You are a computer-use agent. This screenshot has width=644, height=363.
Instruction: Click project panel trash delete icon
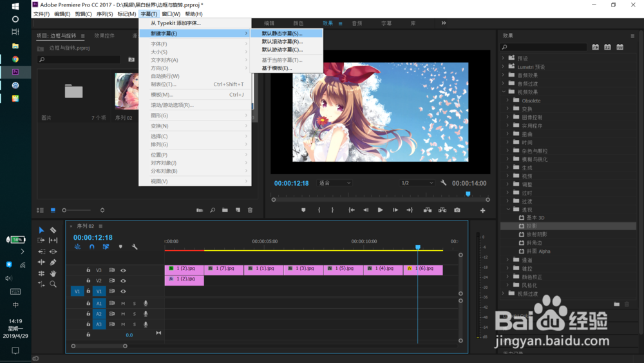[x=250, y=210]
